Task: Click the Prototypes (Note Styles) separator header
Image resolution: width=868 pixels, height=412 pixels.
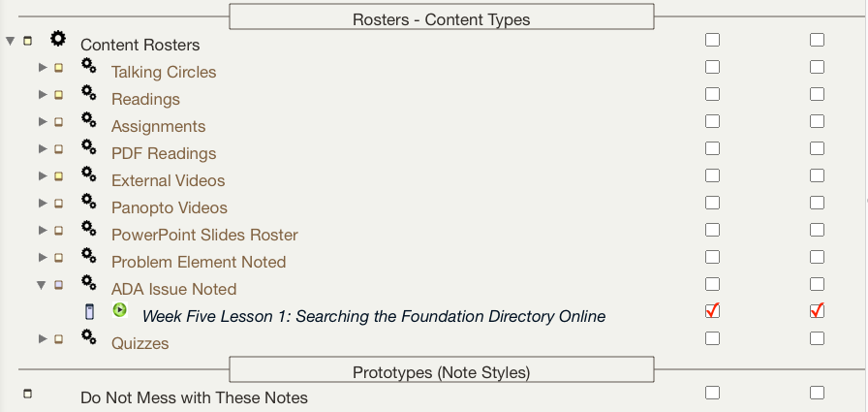Action: 441,372
